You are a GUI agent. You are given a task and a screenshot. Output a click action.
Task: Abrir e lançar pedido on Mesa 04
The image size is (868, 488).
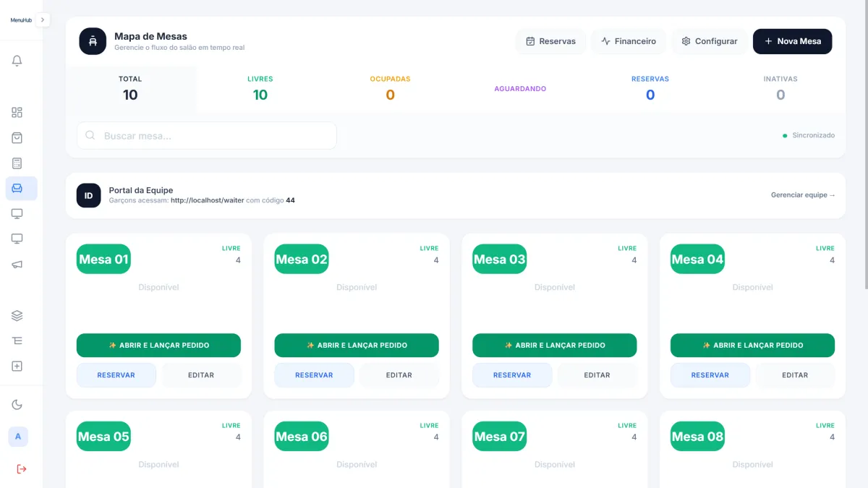point(752,345)
